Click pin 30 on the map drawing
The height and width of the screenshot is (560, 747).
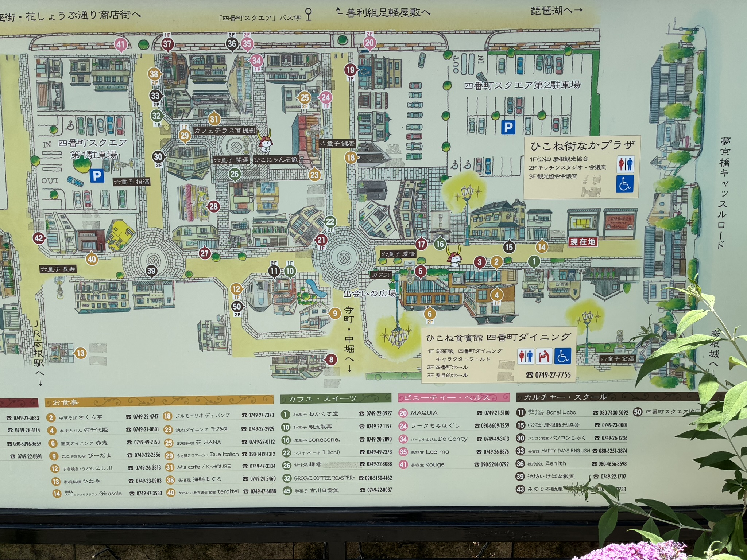click(x=158, y=157)
